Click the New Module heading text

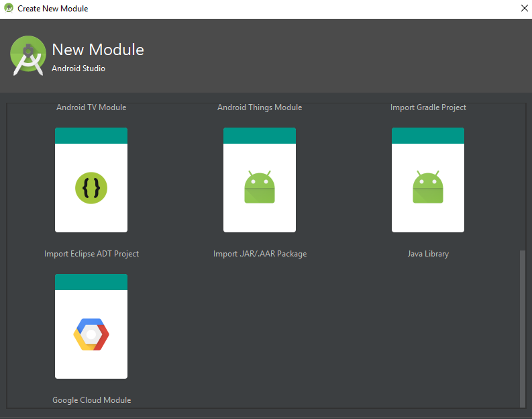coord(98,50)
